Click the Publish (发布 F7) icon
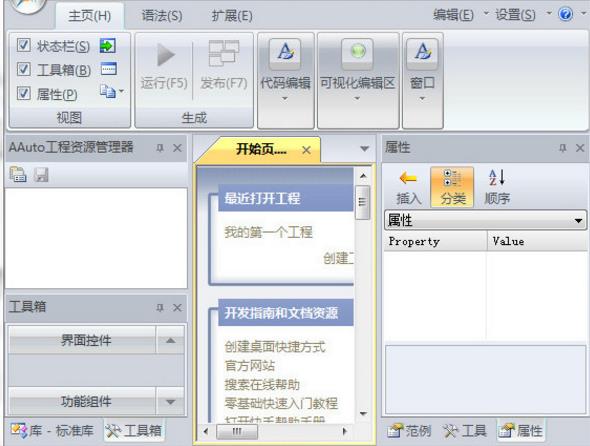This screenshot has width=590, height=446. 224,53
